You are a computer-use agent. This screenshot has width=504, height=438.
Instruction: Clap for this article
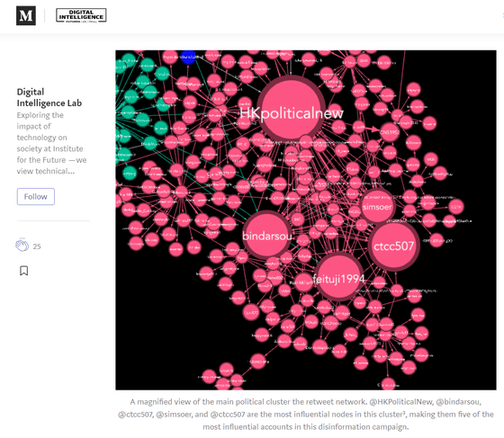click(x=22, y=245)
